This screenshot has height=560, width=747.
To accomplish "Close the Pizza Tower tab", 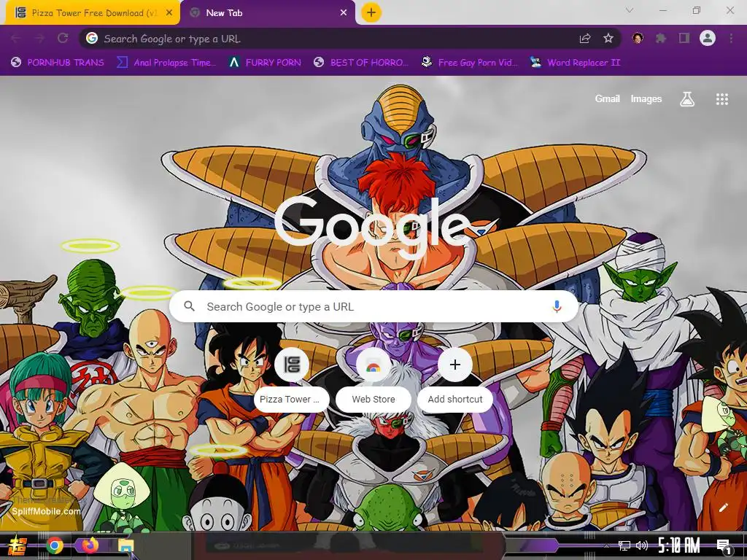I will point(169,13).
